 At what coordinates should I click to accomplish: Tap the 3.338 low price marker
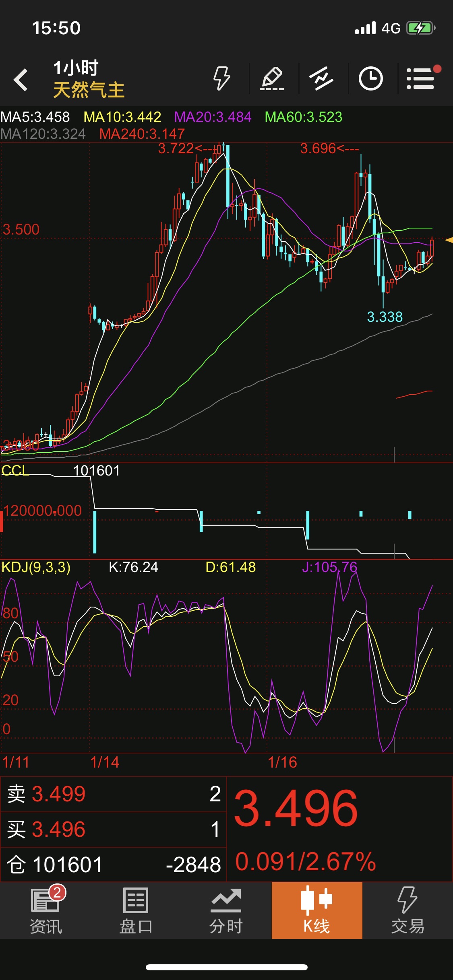click(x=385, y=317)
